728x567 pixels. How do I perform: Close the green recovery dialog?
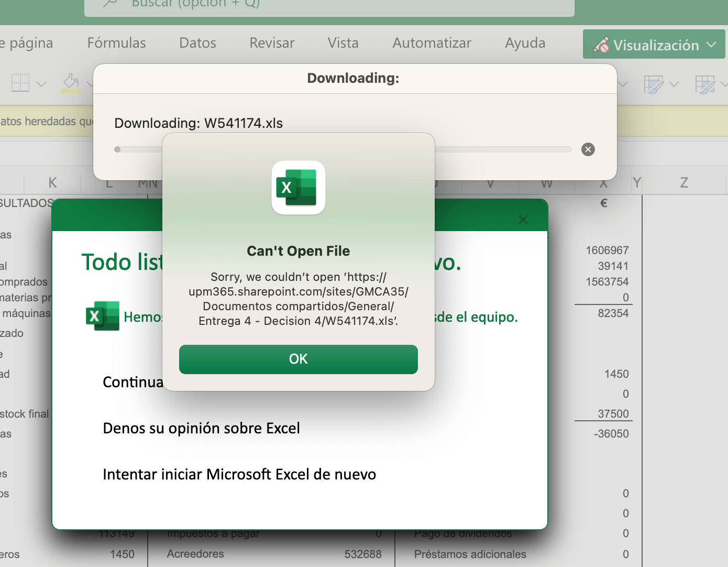click(x=523, y=220)
